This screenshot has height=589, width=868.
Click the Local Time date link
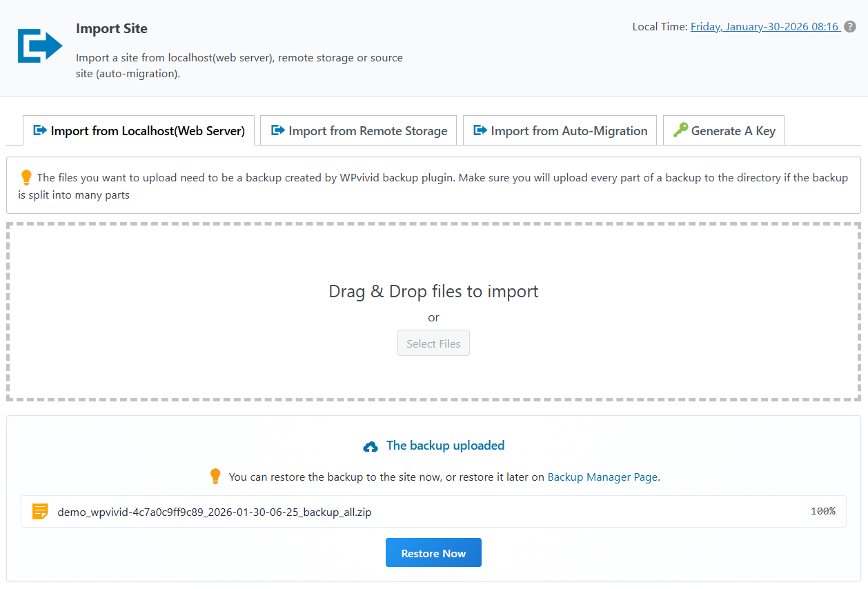click(765, 27)
